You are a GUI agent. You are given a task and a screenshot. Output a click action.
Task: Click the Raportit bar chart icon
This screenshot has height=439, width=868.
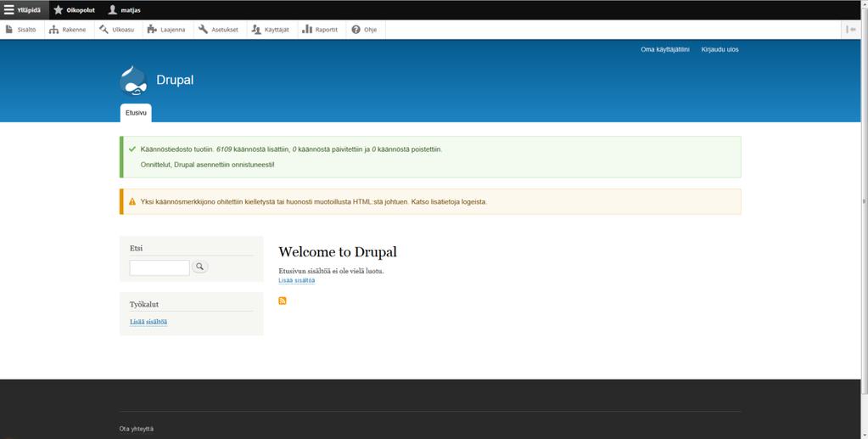coord(306,30)
